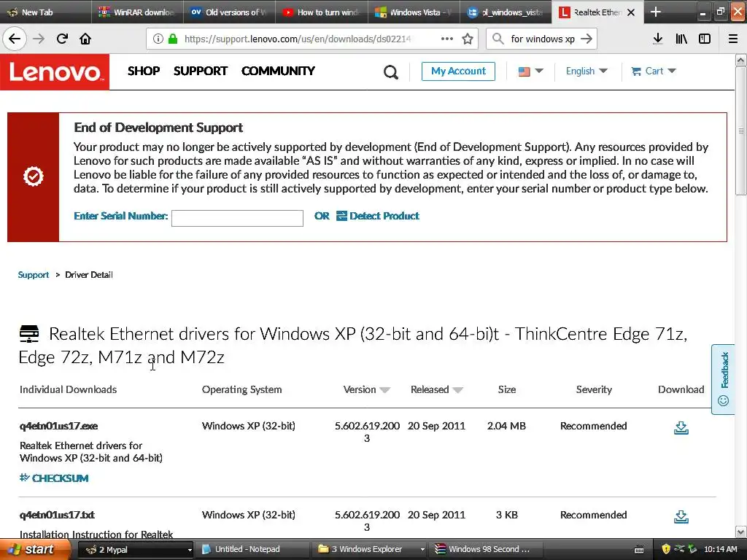The height and width of the screenshot is (560, 747).
Task: Open the country flag dropdown
Action: 530,71
